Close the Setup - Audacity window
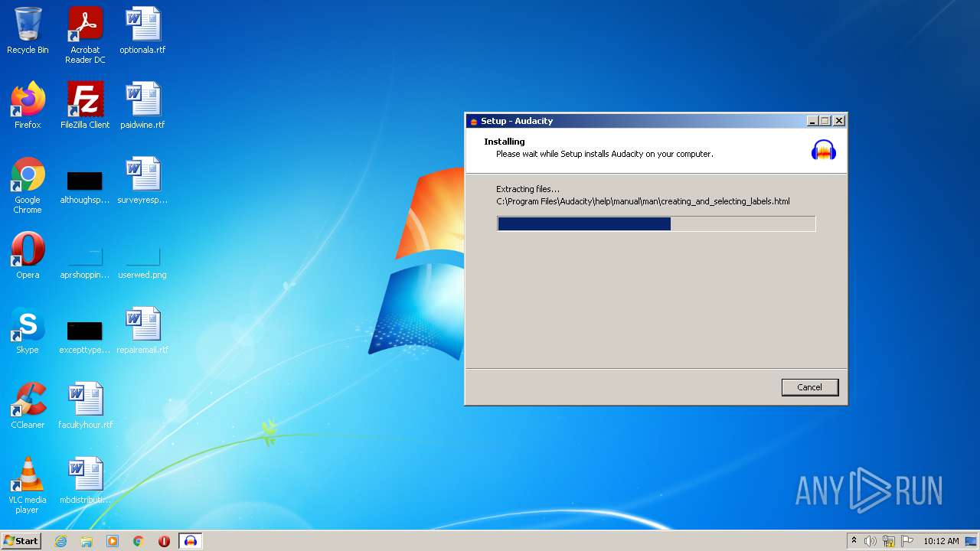980x551 pixels. click(839, 121)
